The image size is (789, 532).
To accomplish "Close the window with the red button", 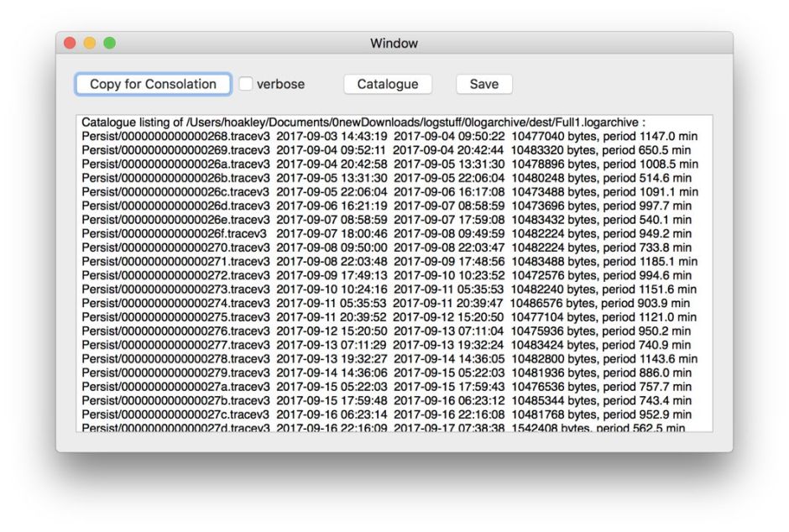I will click(70, 43).
